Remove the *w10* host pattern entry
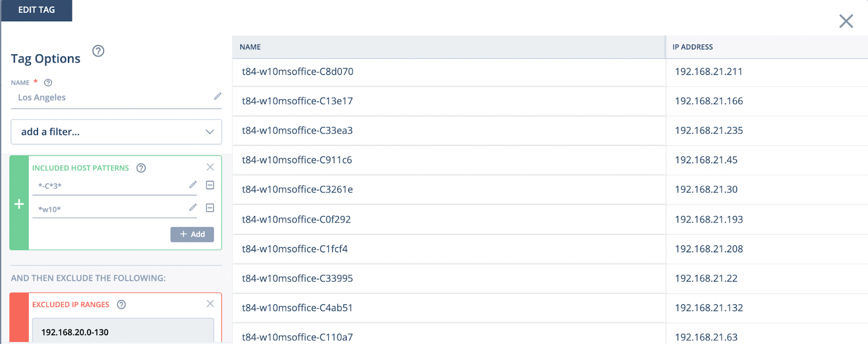868x344 pixels. tap(210, 208)
